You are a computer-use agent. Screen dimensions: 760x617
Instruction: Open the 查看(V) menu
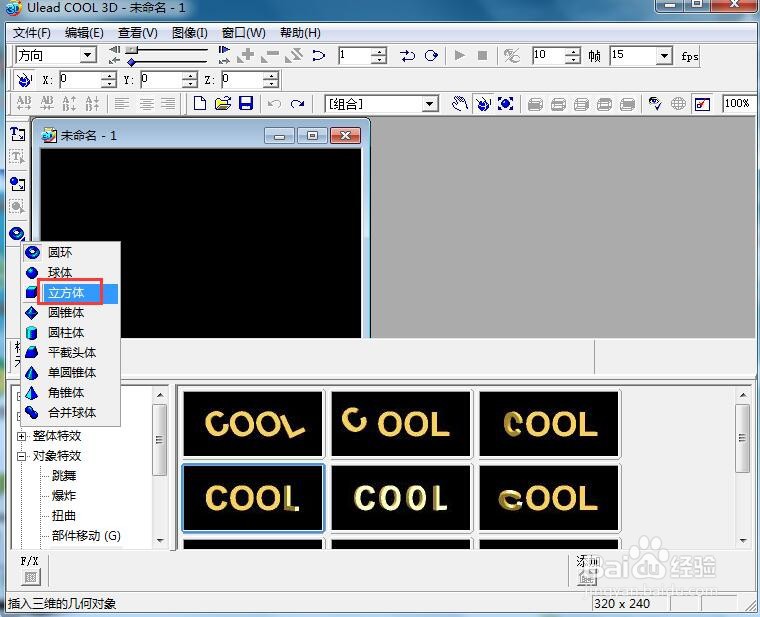tap(138, 33)
